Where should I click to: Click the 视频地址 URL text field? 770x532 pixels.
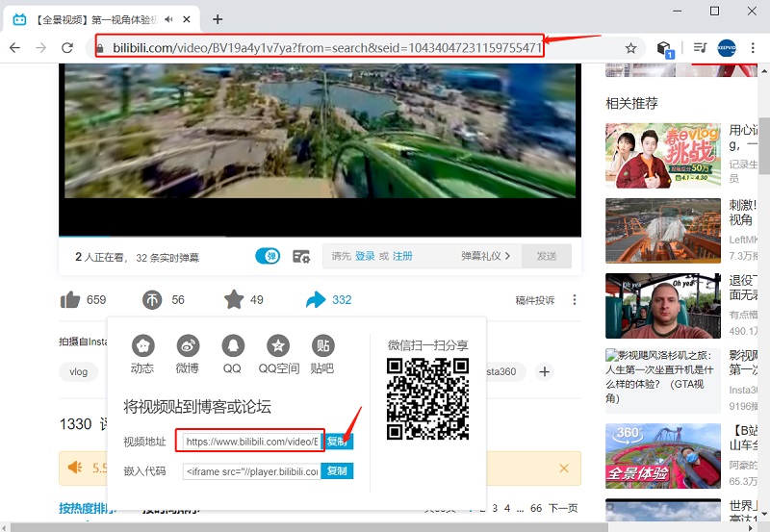252,442
